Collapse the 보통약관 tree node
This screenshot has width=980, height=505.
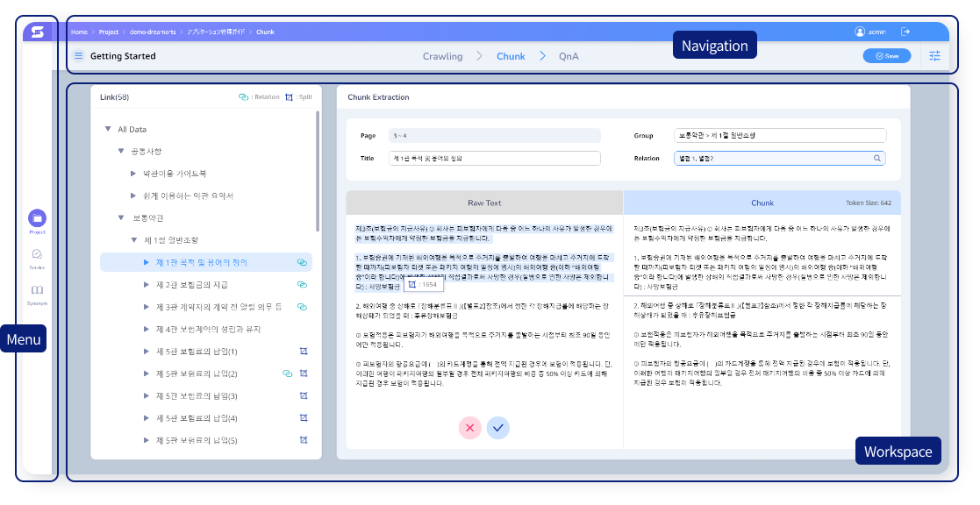point(121,217)
